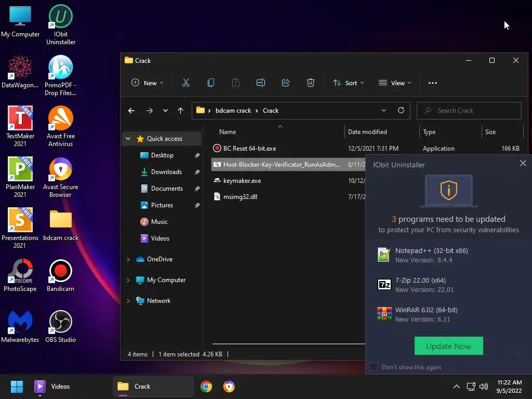Screen dimensions: 532x399
Task: Expand My Computer in navigation pane
Action: click(128, 280)
